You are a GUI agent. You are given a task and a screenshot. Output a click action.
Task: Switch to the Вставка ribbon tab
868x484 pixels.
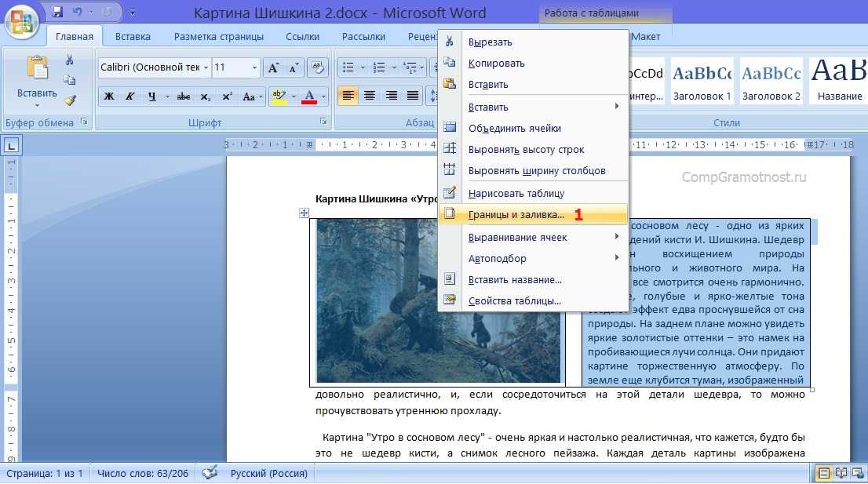[133, 36]
